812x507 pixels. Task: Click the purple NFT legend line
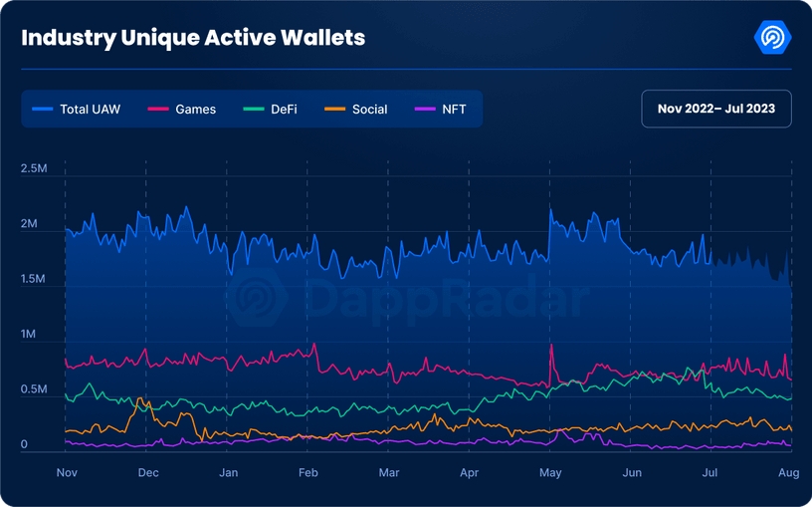click(x=425, y=109)
